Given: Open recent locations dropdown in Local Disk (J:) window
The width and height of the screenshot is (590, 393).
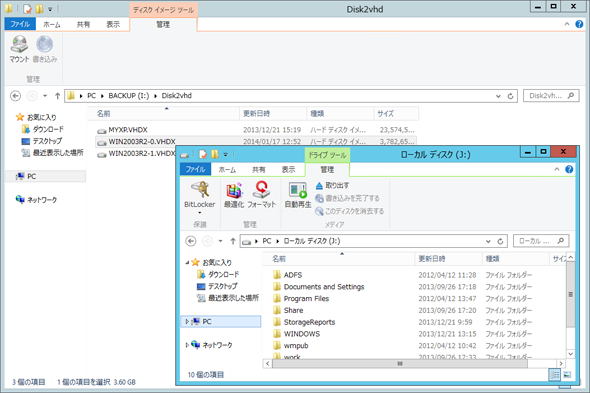Looking at the screenshot, I should 220,241.
